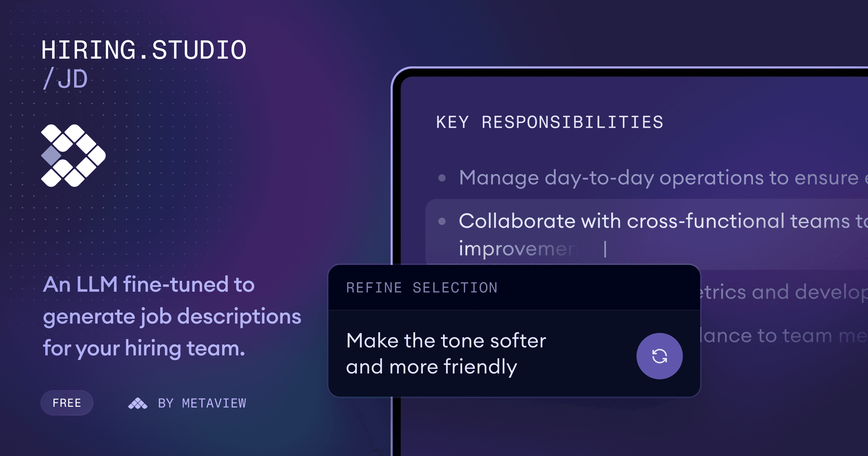Click the partially hidden 'etrics and develop' line
This screenshot has width=868, height=456.
coord(781,292)
